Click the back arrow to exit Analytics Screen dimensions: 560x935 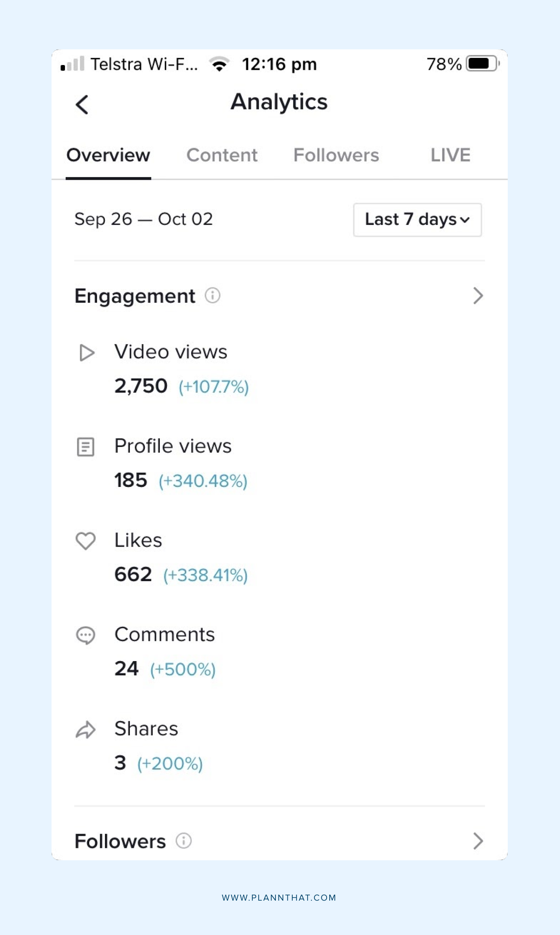[83, 105]
